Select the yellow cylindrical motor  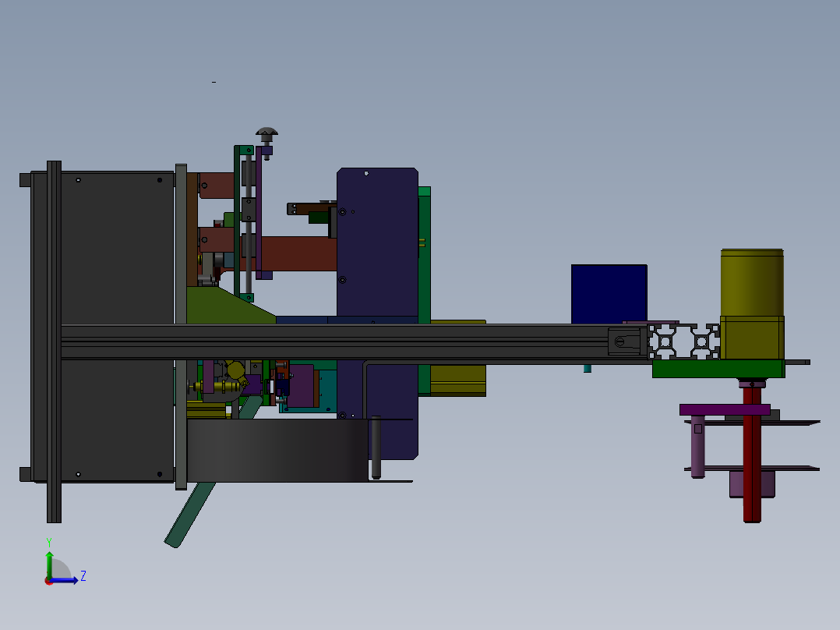752,303
